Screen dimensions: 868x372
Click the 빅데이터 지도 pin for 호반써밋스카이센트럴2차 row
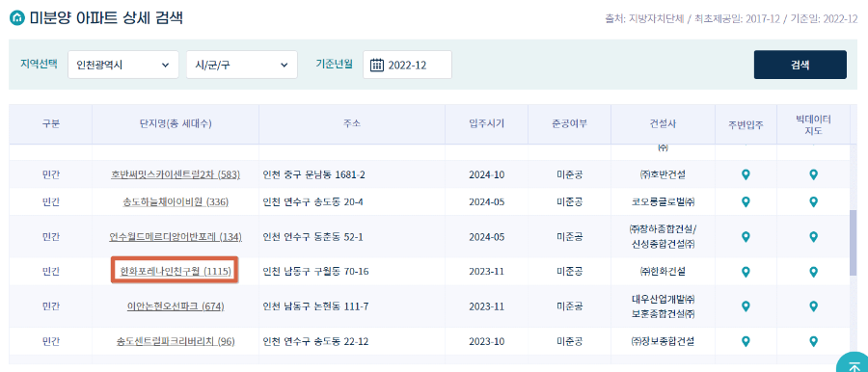pos(813,175)
